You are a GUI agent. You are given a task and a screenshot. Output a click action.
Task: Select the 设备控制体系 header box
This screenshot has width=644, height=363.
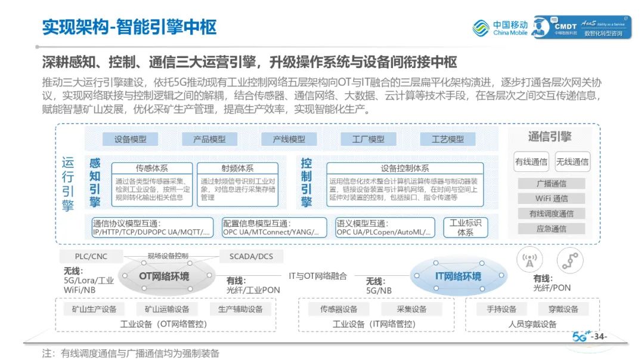pyautogui.click(x=405, y=168)
